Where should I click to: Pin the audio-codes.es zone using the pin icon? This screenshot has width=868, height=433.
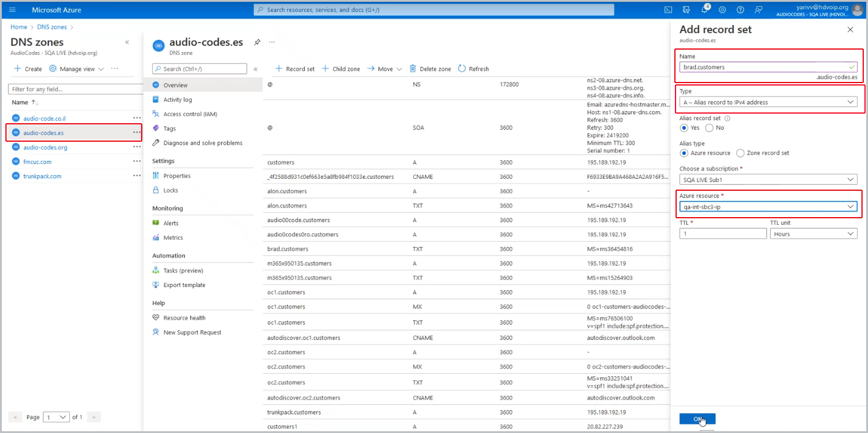pos(257,42)
